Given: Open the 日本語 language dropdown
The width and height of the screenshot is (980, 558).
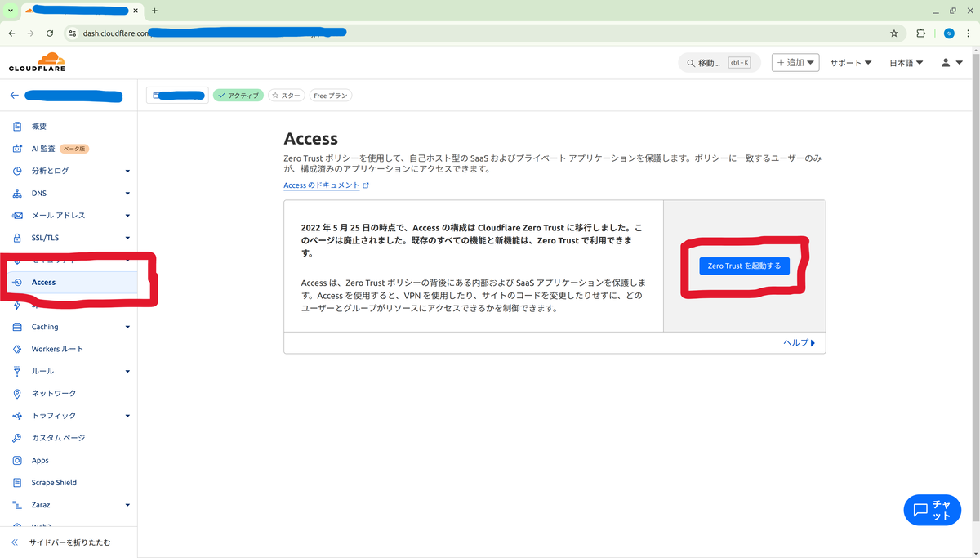Looking at the screenshot, I should [x=906, y=63].
